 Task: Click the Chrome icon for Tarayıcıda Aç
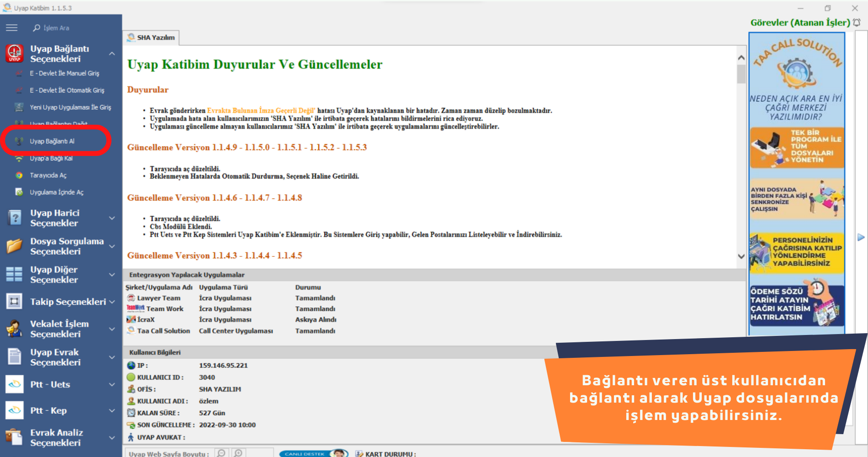(19, 175)
